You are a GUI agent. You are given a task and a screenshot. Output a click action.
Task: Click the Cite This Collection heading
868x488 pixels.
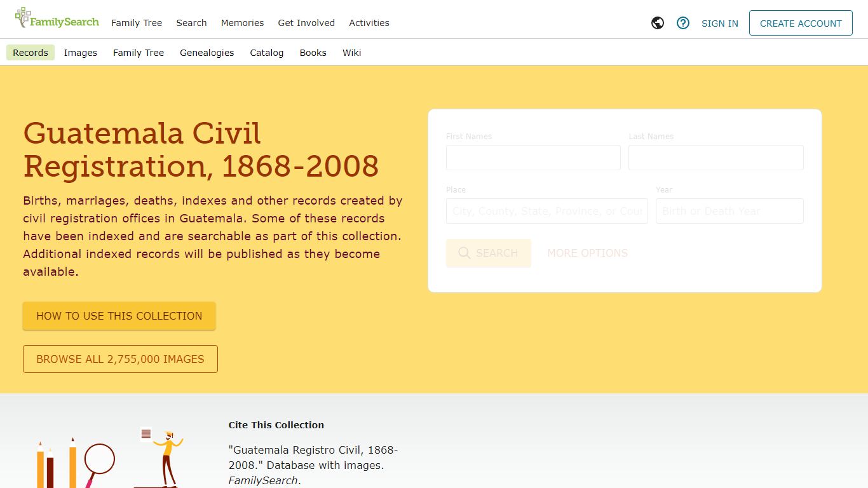point(276,425)
